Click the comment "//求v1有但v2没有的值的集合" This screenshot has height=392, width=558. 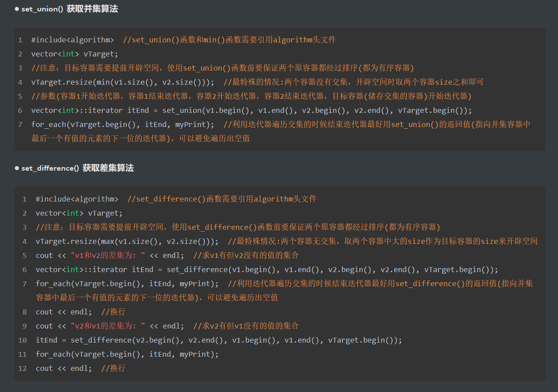[x=246, y=255]
